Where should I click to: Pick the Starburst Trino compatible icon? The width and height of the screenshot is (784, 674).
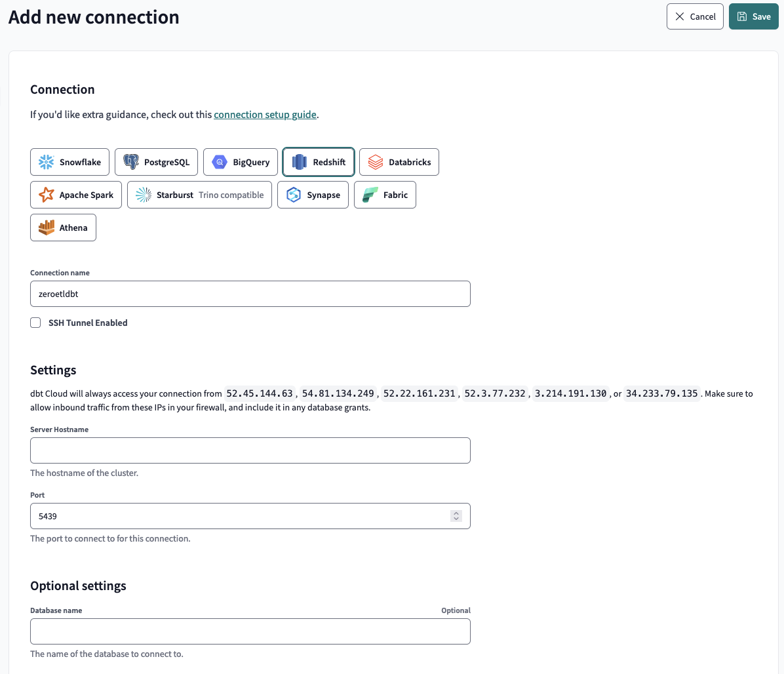[x=144, y=195]
